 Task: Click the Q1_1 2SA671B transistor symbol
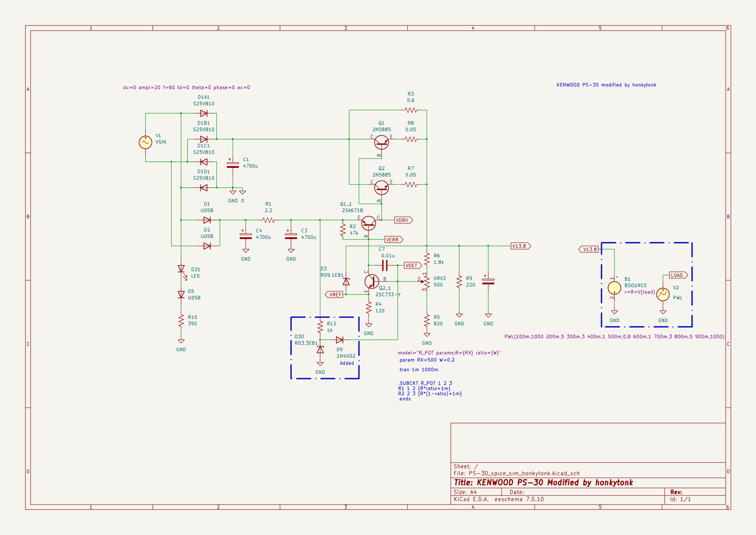[368, 223]
